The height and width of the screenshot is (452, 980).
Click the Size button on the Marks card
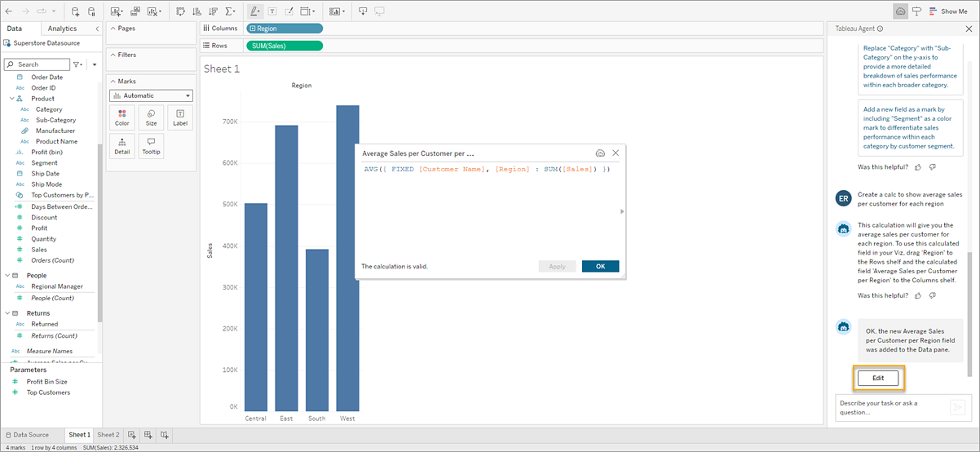[x=151, y=117]
